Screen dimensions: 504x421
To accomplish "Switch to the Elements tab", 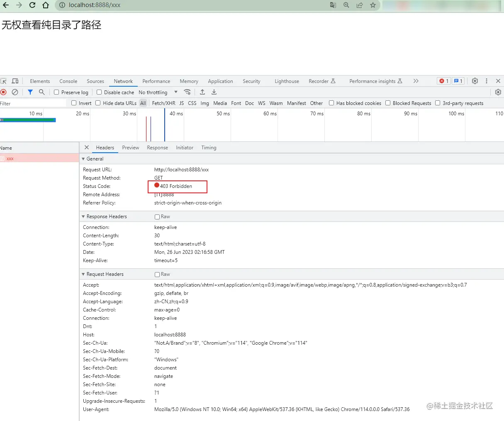I will (x=40, y=81).
